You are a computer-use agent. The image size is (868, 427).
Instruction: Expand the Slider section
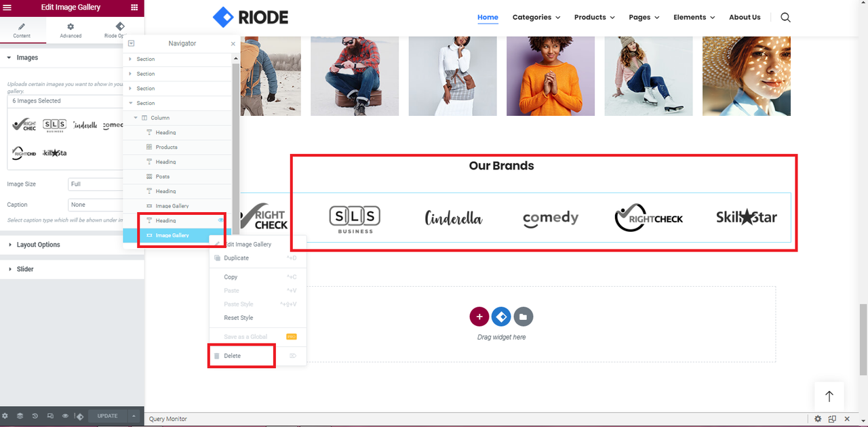click(72, 269)
